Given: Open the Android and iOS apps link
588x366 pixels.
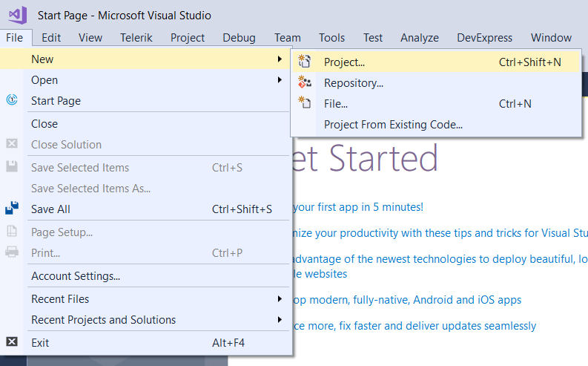Looking at the screenshot, I should 408,300.
